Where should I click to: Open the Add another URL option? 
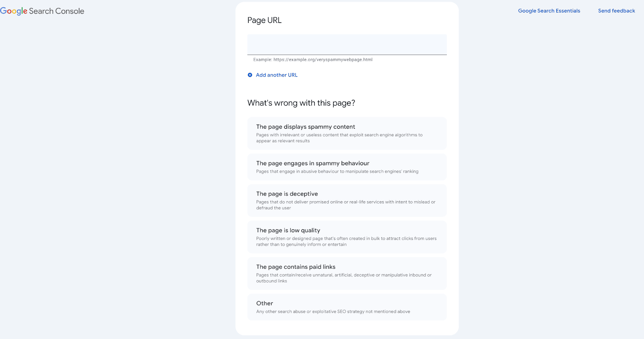(x=277, y=75)
